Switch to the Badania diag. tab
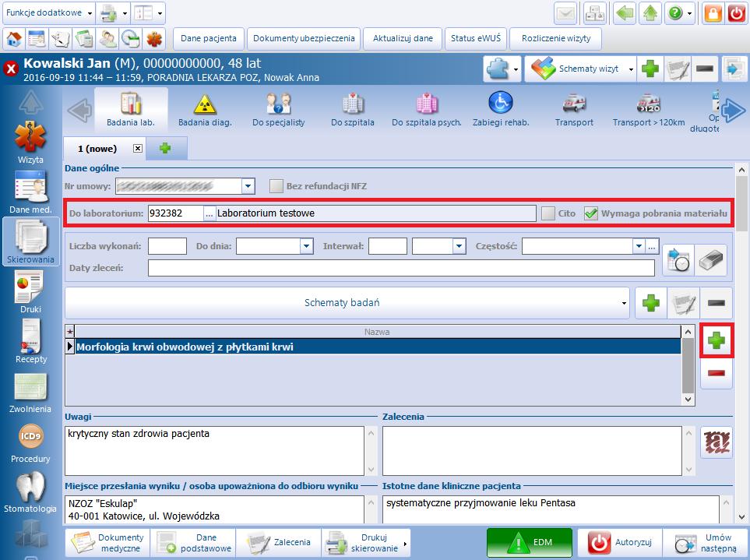 (205, 110)
